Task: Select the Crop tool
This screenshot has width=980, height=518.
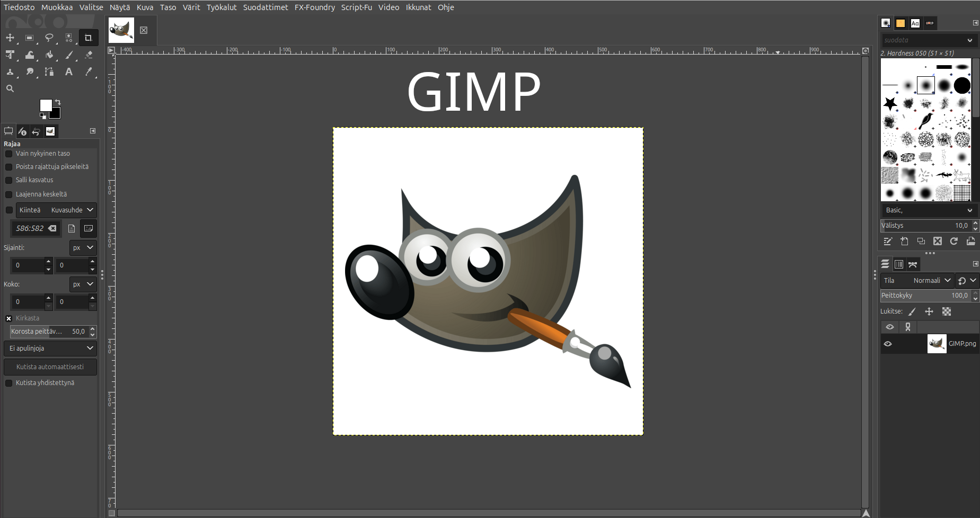Action: (89, 38)
